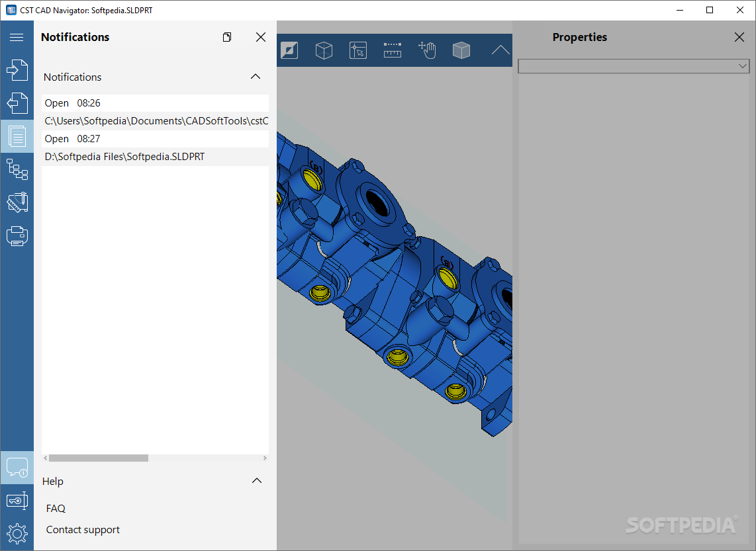Open the hamburger menu in sidebar
Viewport: 756px width, 551px height.
17,37
